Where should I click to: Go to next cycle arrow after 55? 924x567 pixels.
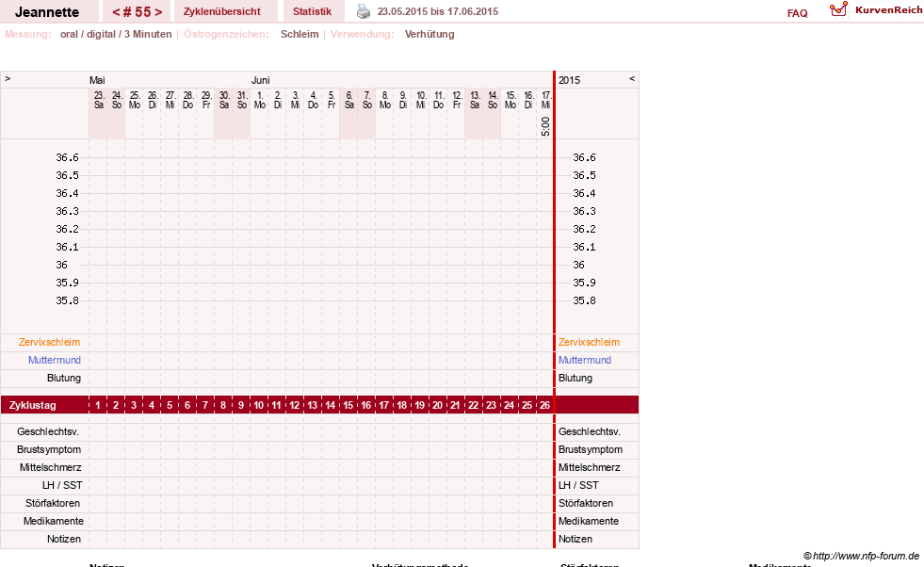tap(158, 12)
